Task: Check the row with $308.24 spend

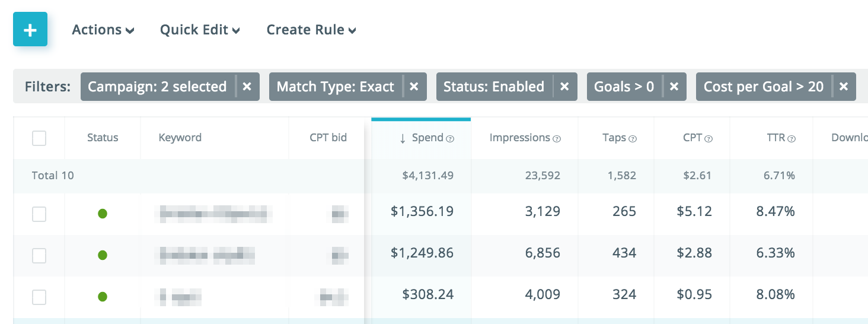Action: coord(39,297)
